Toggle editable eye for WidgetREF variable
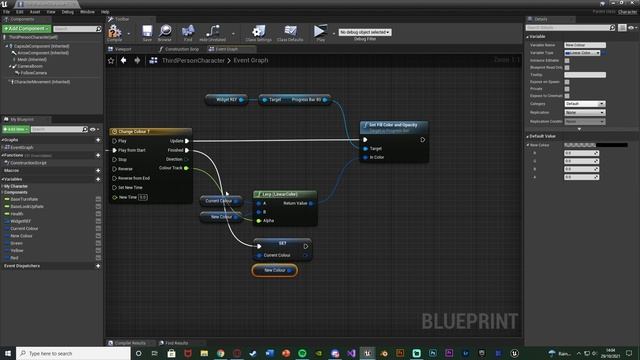 [98, 221]
